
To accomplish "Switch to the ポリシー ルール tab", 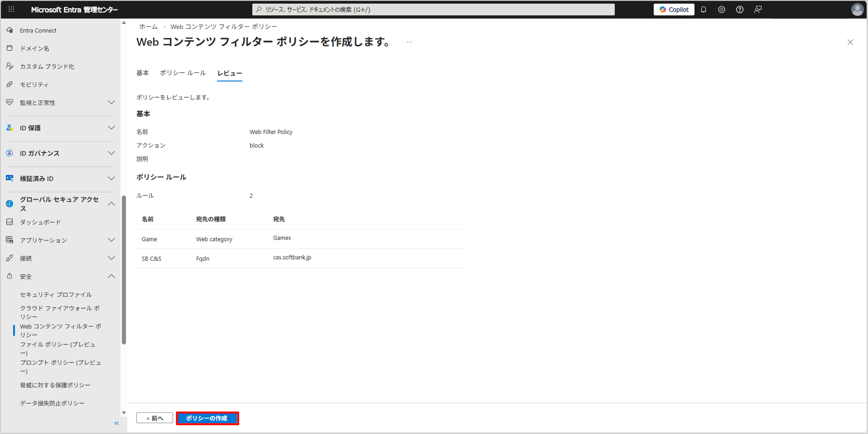I will 183,73.
